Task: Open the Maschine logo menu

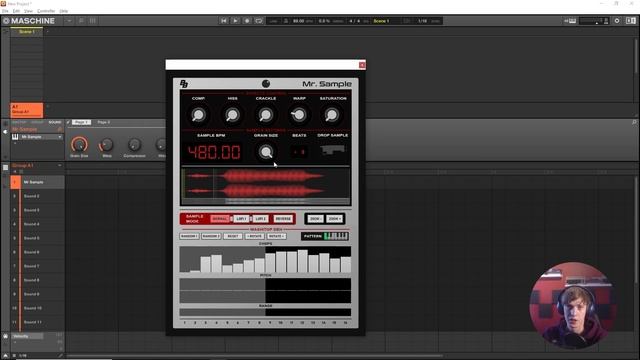Action: point(29,21)
